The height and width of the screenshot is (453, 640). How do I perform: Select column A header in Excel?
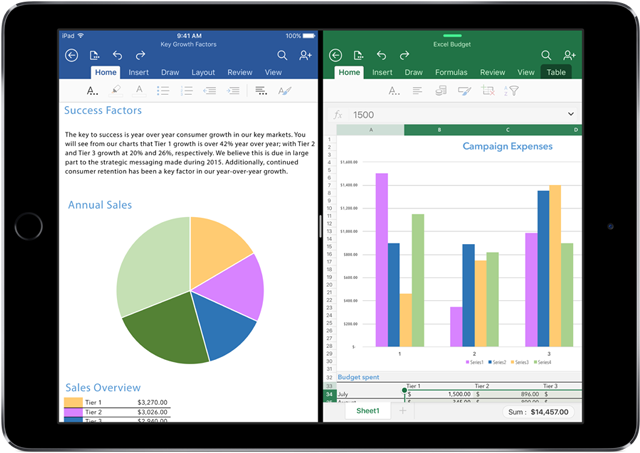pos(371,130)
